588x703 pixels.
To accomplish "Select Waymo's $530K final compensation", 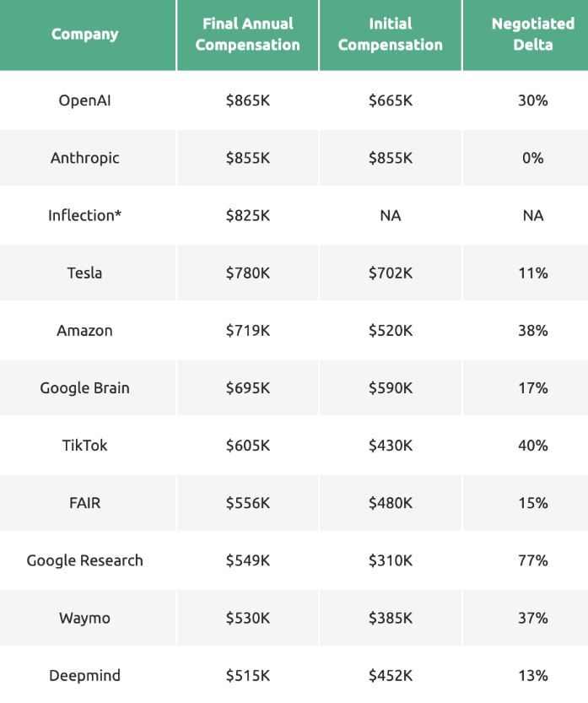I will pos(248,618).
